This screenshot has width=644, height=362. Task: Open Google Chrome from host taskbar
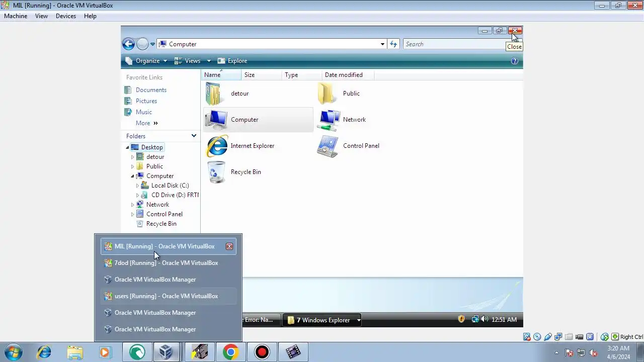point(230,352)
